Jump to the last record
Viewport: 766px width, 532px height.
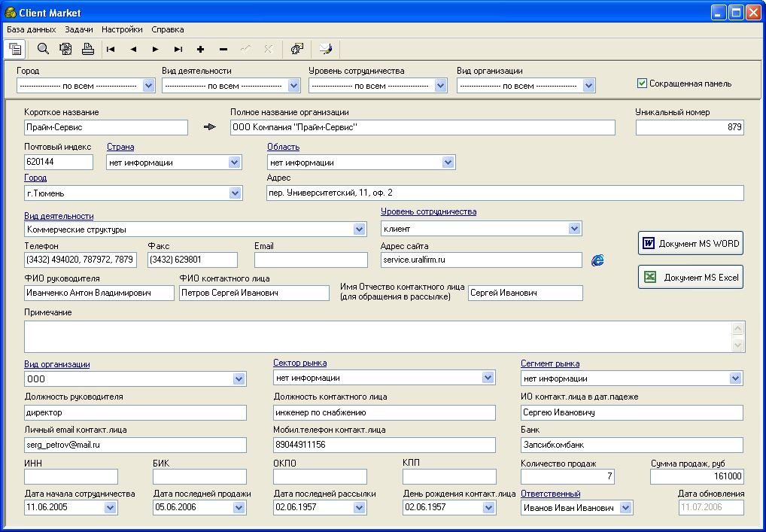[x=178, y=49]
